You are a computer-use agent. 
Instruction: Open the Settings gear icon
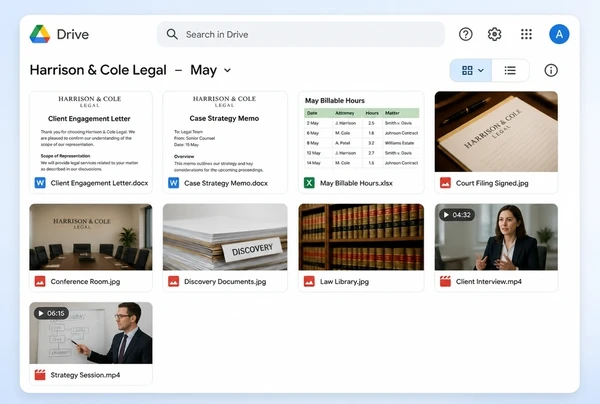pyautogui.click(x=494, y=34)
